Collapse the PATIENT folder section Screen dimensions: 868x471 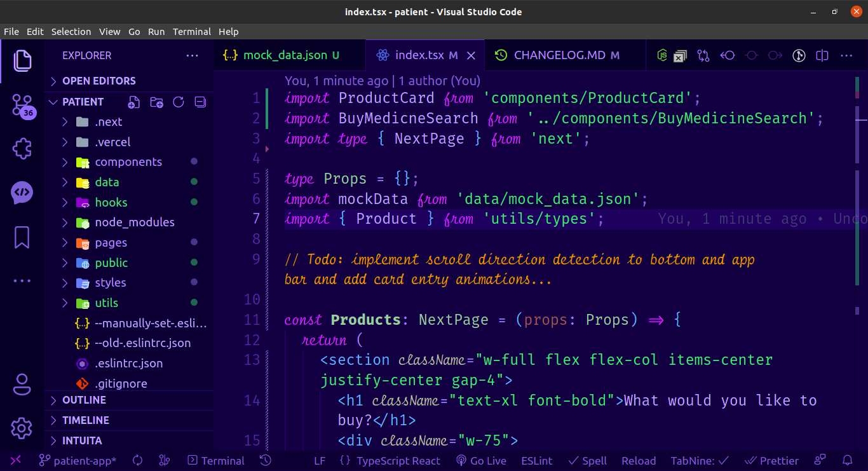(x=83, y=102)
